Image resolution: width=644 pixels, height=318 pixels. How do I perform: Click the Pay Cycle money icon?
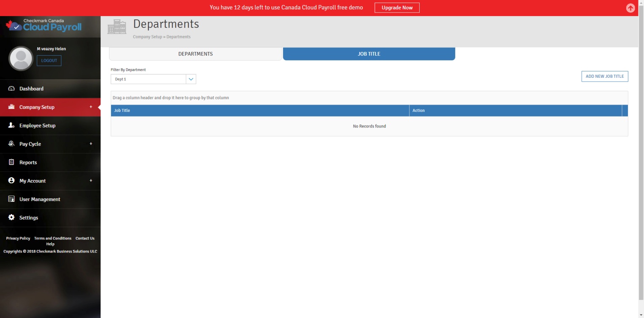pyautogui.click(x=11, y=144)
